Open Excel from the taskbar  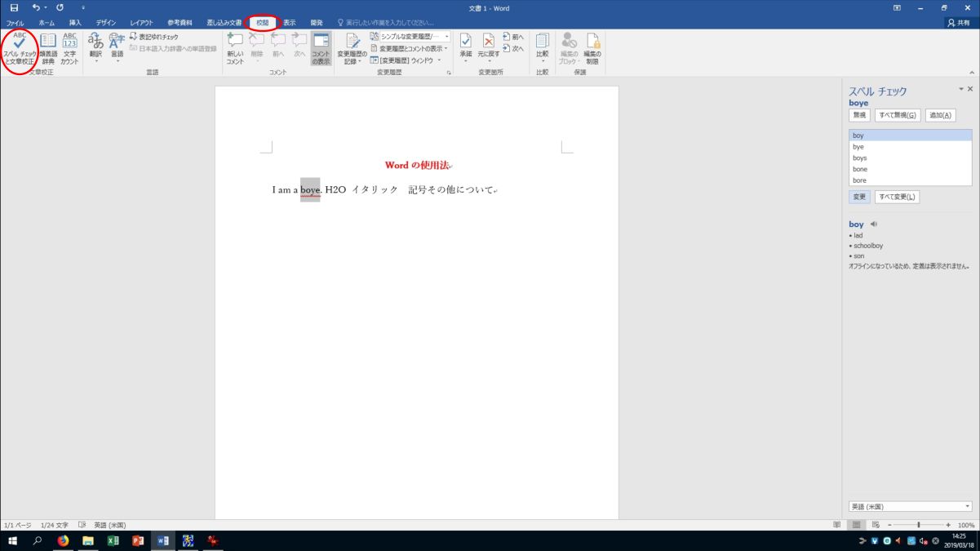coord(113,540)
